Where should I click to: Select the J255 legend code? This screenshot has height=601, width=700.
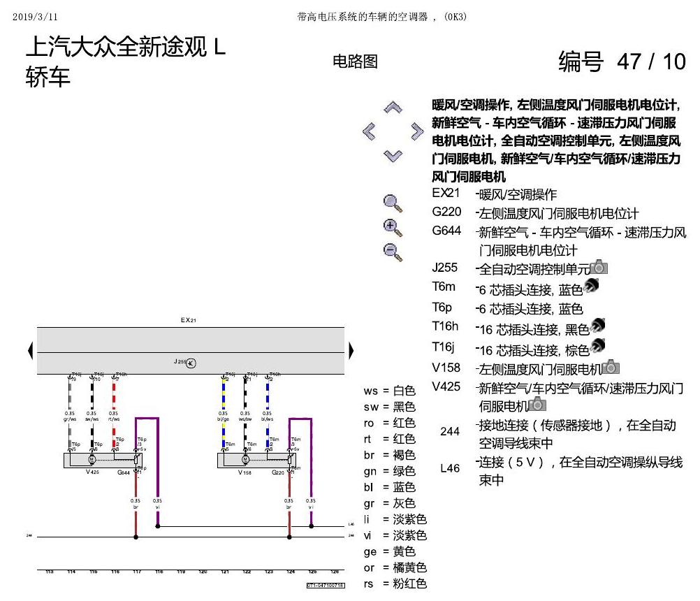pos(444,268)
